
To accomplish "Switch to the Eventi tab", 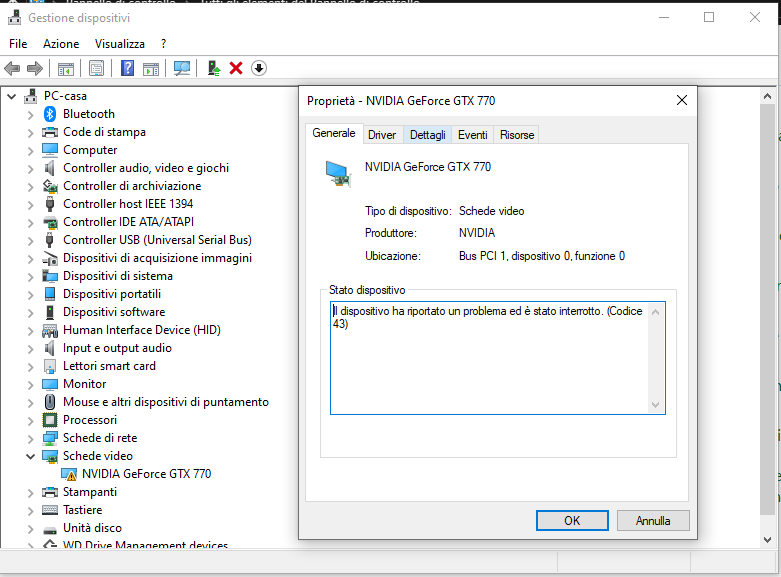I will [x=472, y=135].
